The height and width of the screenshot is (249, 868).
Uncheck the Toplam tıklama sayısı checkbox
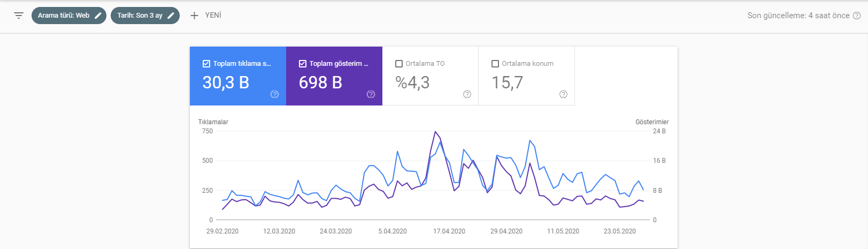coord(206,64)
